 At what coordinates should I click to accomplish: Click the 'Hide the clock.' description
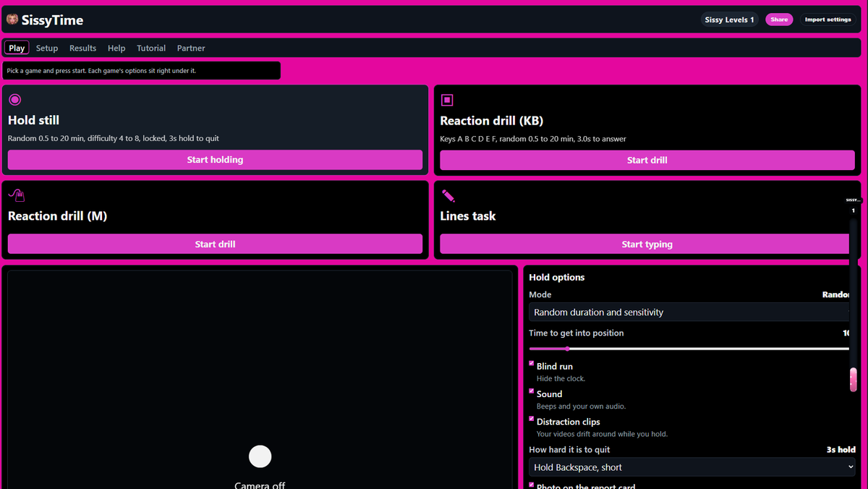561,378
